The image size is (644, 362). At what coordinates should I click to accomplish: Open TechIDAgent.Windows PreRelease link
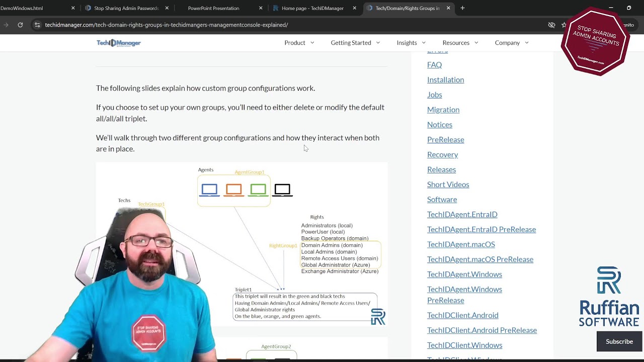click(464, 295)
